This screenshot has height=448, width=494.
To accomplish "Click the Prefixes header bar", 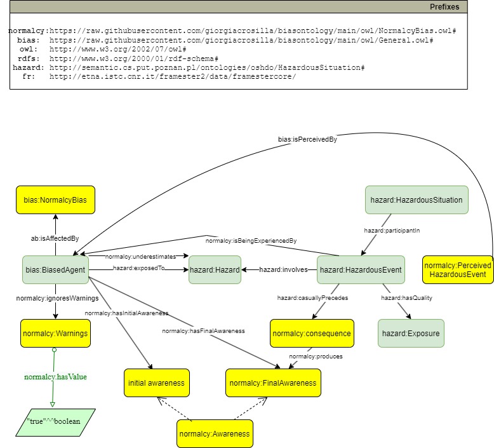I will [x=239, y=7].
